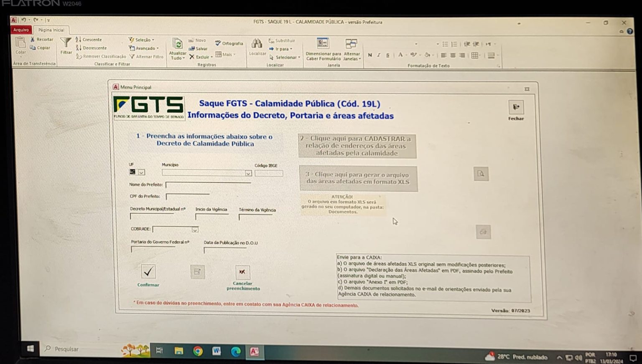Open the Município dropdown list
This screenshot has width=642, height=364.
(x=248, y=173)
